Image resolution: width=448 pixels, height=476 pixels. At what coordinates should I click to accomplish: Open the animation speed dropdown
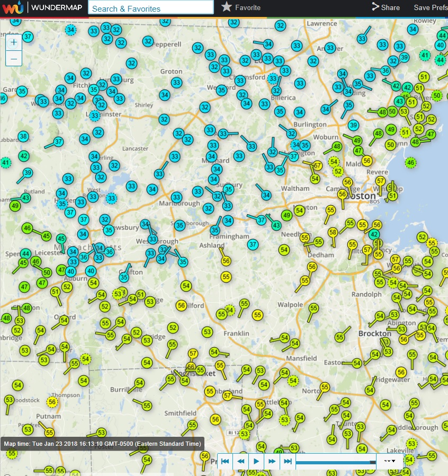pyautogui.click(x=390, y=461)
